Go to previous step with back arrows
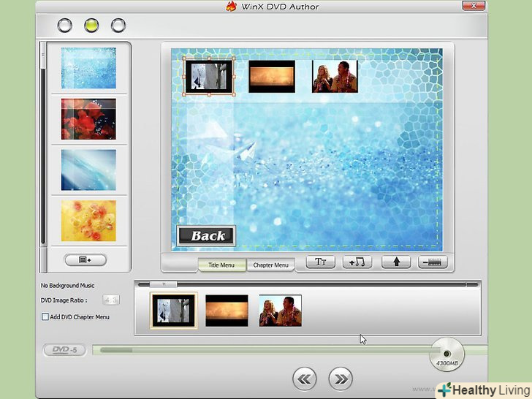532x399 pixels. (305, 378)
